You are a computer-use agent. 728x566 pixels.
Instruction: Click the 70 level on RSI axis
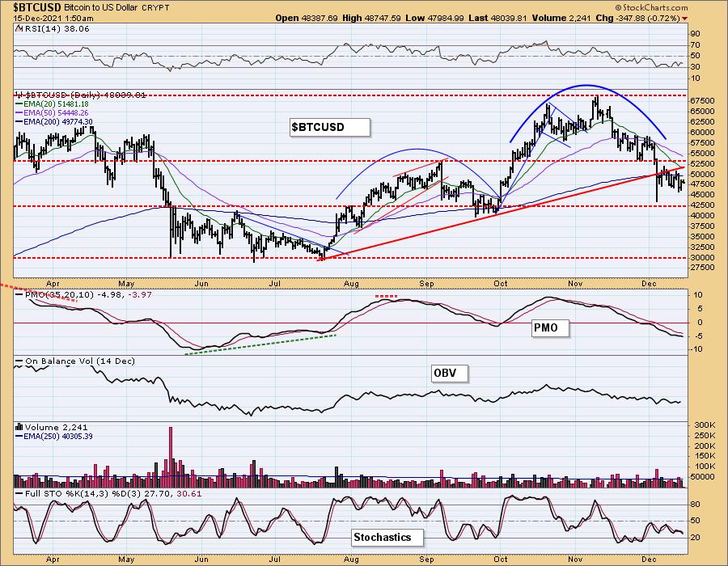(695, 45)
